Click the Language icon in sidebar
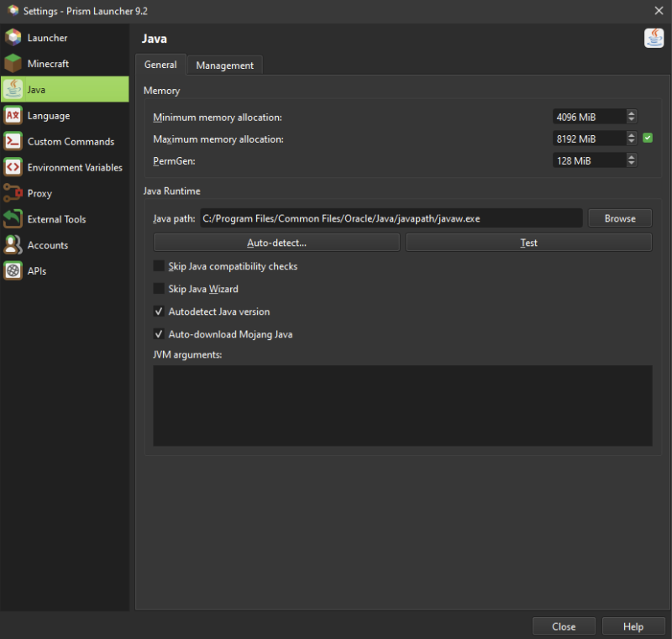672x639 pixels. point(13,115)
